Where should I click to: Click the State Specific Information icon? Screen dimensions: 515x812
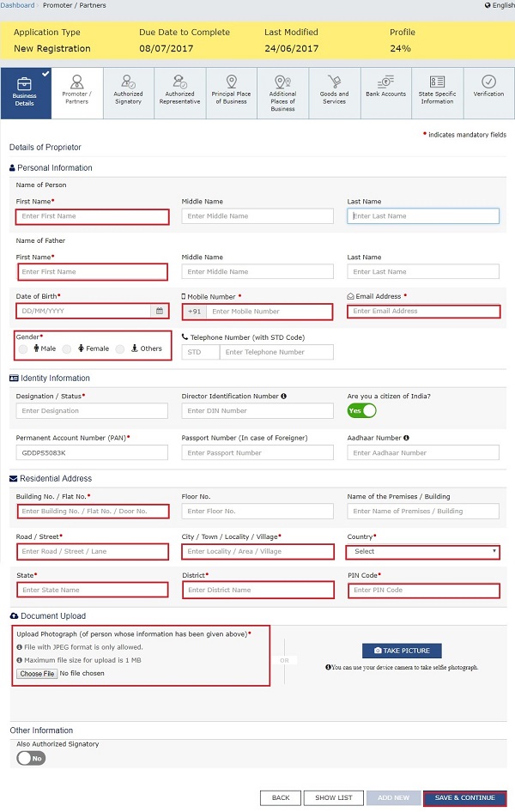[x=437, y=82]
